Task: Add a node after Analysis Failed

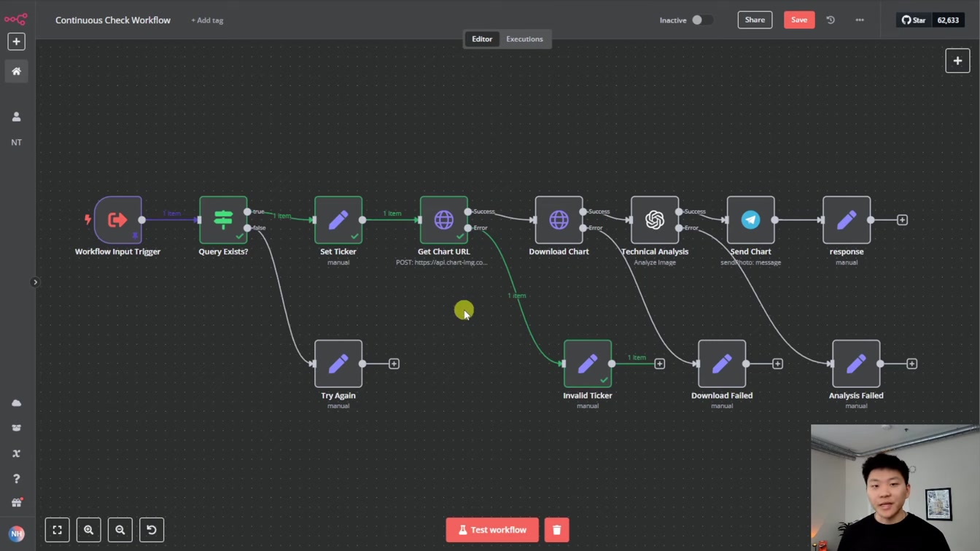Action: 911,364
